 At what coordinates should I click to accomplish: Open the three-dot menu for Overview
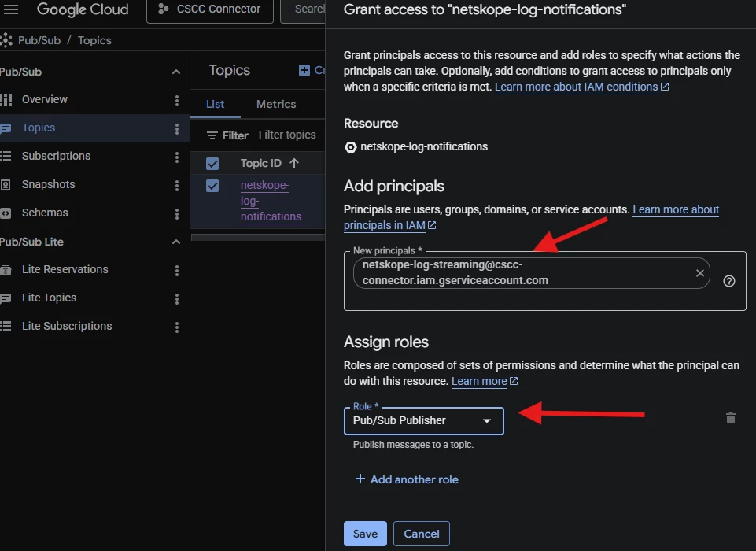point(177,100)
